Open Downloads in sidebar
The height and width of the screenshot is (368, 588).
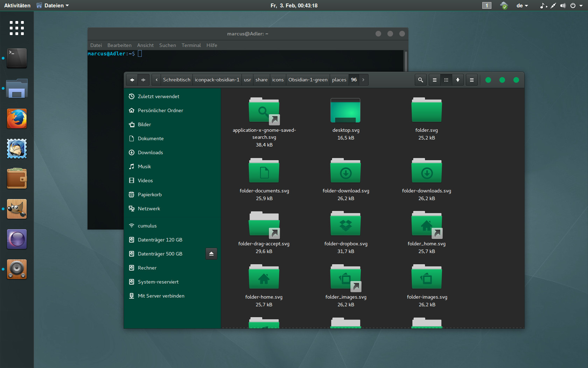(172, 152)
